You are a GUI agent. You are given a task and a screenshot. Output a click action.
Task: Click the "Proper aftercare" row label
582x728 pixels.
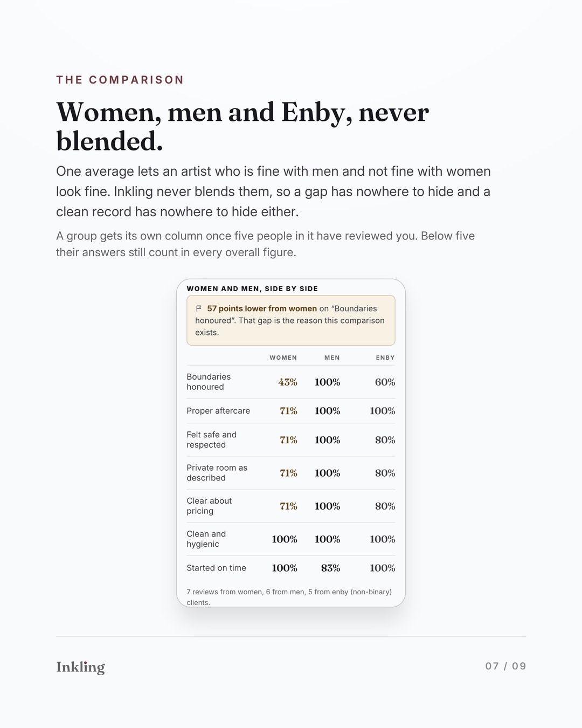[218, 411]
